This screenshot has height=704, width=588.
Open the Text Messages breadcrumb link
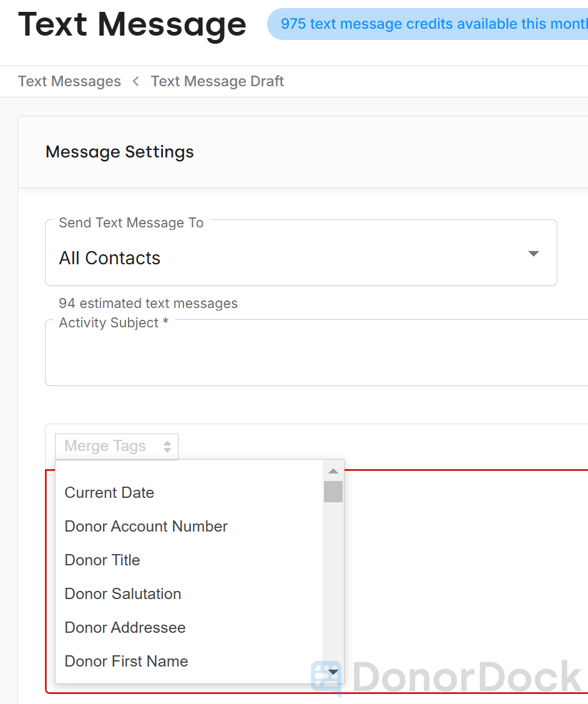coord(69,81)
